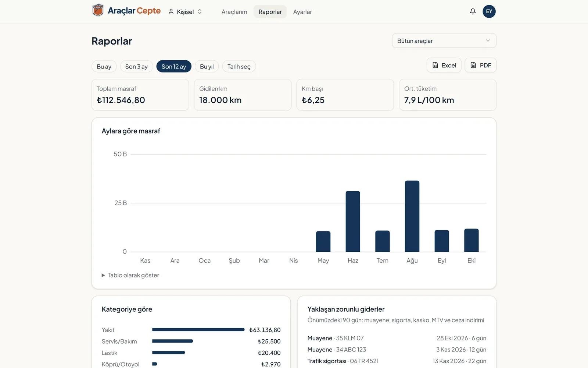Click the Servis/Bakım category progress bar
The width and height of the screenshot is (588, 368).
[x=173, y=341]
